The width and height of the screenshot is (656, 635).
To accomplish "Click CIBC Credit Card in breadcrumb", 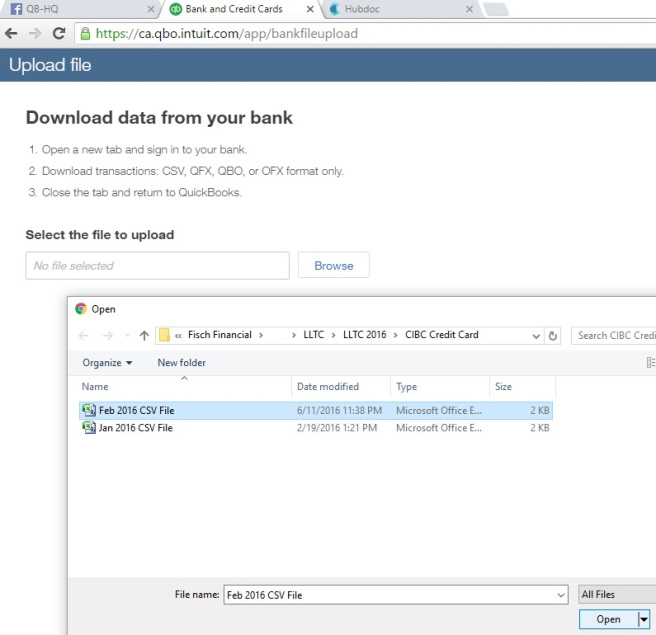I will click(441, 335).
